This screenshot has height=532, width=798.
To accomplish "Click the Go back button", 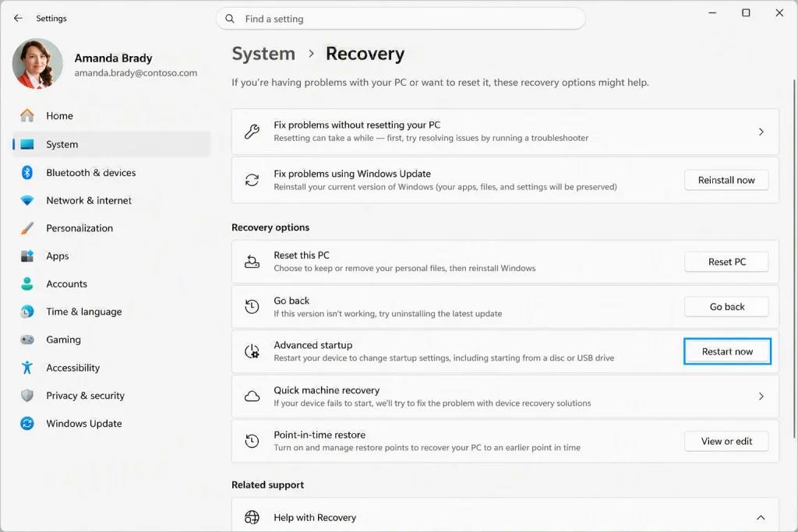I will pyautogui.click(x=726, y=307).
